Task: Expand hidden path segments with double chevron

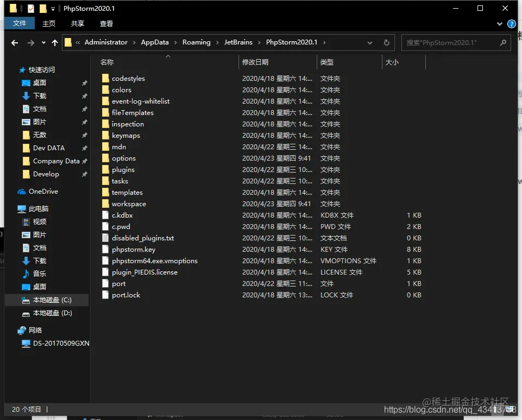Action: [x=78, y=42]
